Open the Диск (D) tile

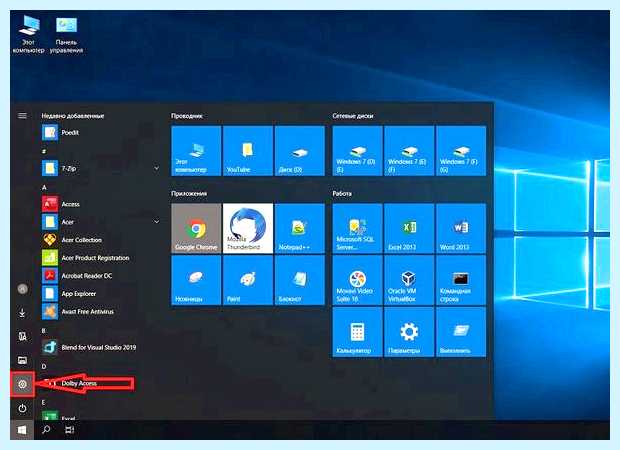300,151
